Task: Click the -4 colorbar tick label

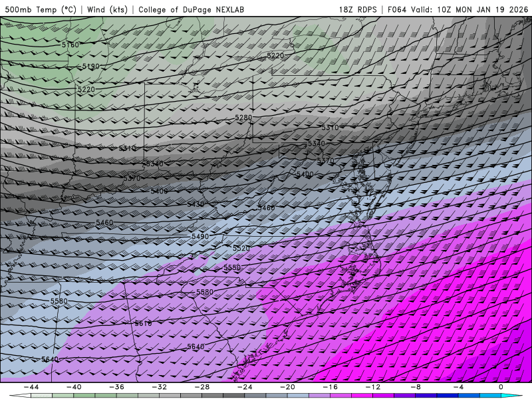Action: [x=459, y=387]
